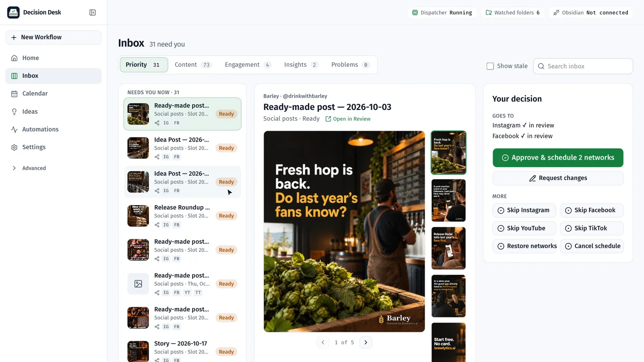This screenshot has width=644, height=362.
Task: Click the Ideas lightbulb icon
Action: 14,111
